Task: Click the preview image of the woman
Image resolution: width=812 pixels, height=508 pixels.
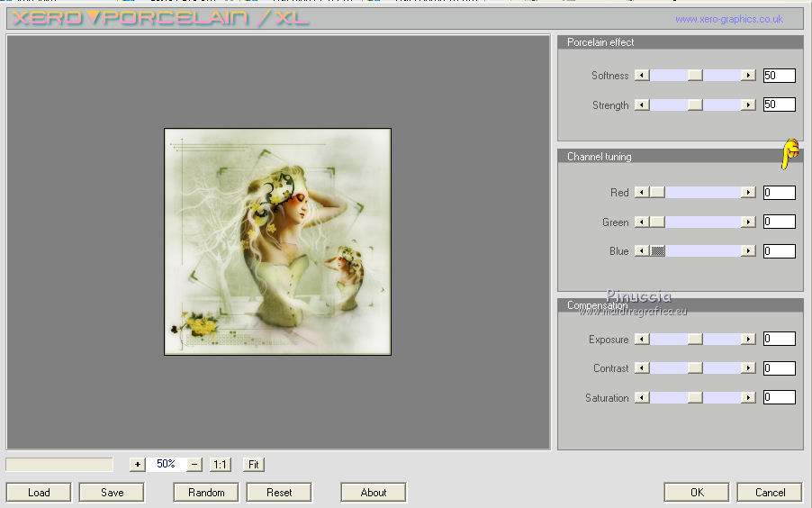Action: 277,241
